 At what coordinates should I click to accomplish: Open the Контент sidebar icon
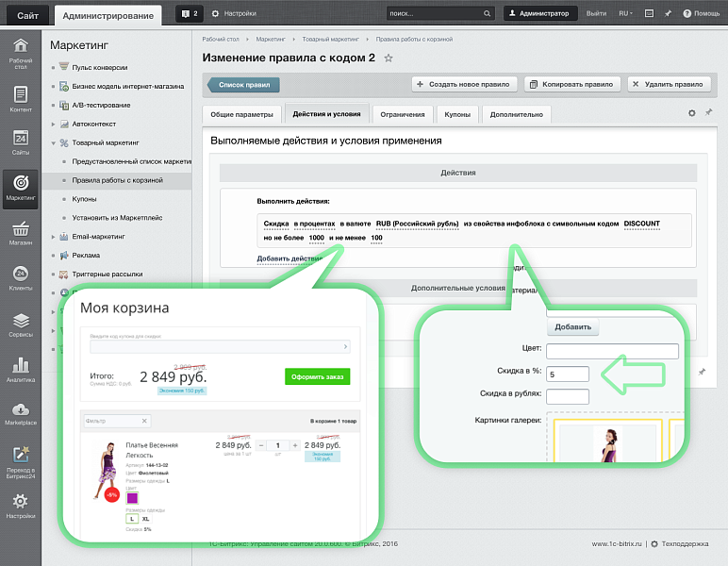(x=20, y=97)
